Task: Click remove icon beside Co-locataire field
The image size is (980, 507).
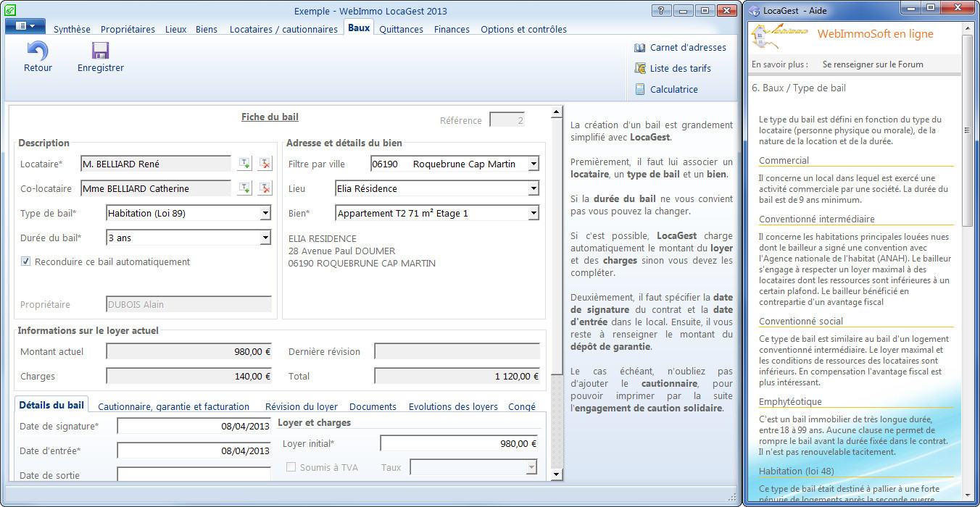Action: 265,188
